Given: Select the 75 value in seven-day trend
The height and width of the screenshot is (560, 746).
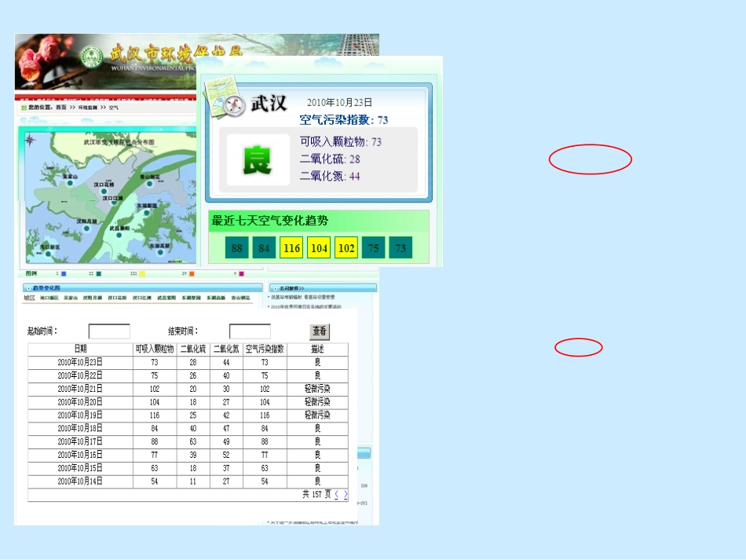Looking at the screenshot, I should tap(374, 248).
